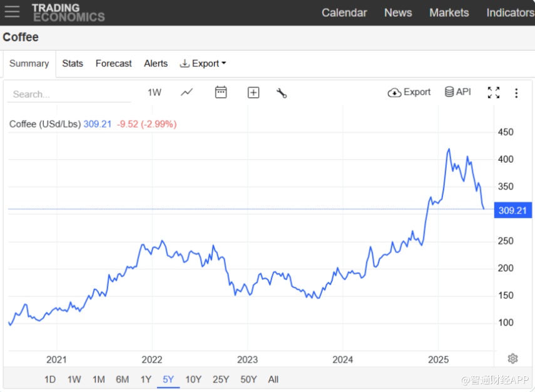Open Markets in top navigation

pos(449,13)
